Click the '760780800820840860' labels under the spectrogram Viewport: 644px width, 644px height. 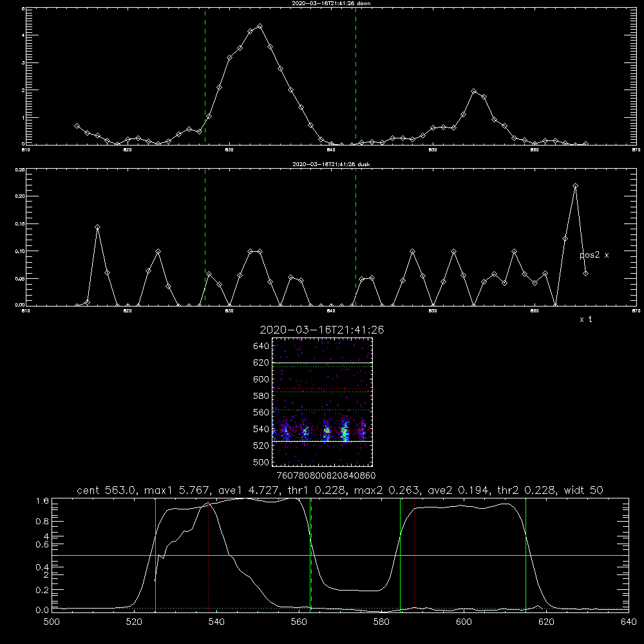pos(327,476)
